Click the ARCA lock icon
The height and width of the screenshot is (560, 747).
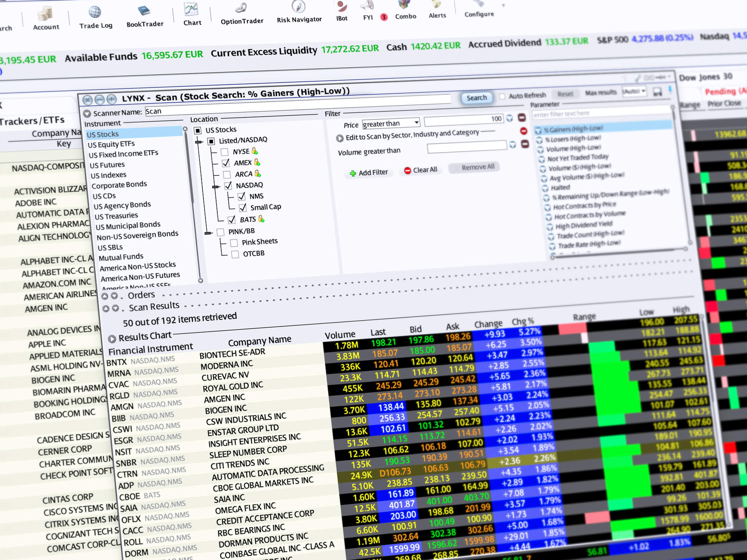(258, 173)
